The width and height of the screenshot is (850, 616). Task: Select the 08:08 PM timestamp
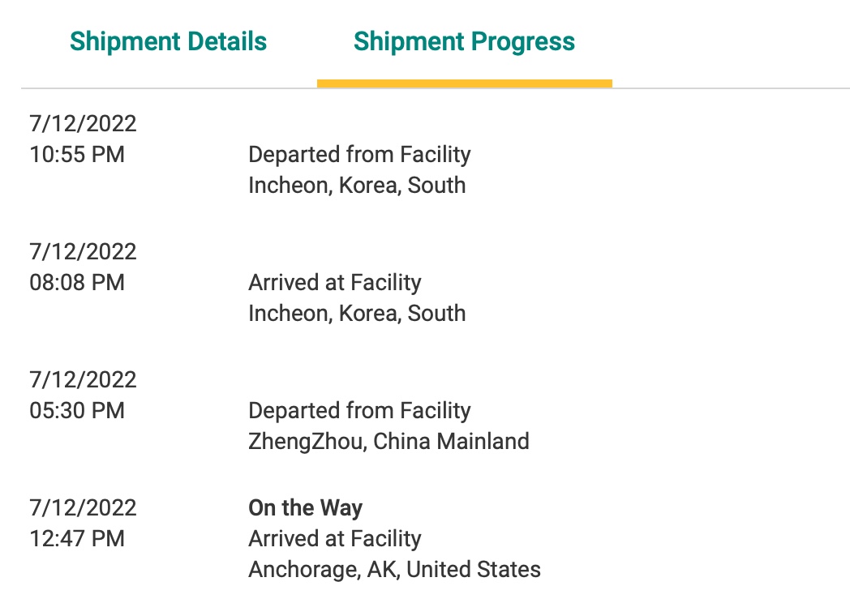click(x=77, y=282)
